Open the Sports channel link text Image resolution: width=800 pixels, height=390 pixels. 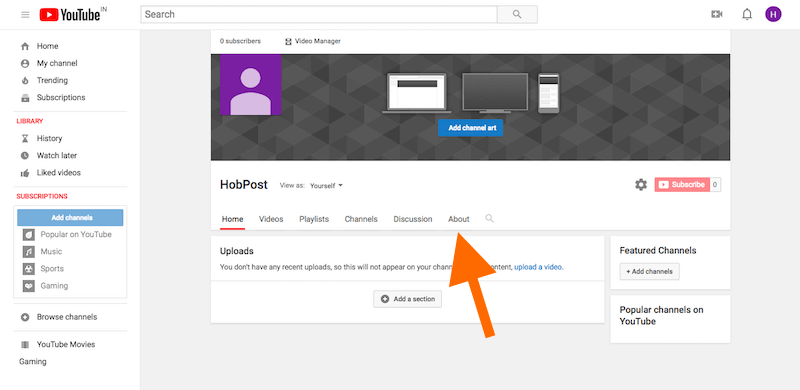point(52,269)
